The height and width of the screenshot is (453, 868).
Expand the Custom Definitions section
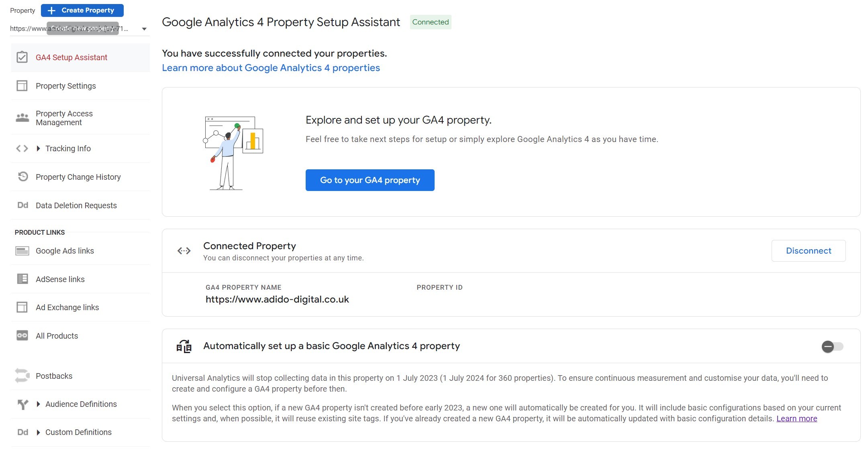pyautogui.click(x=38, y=432)
